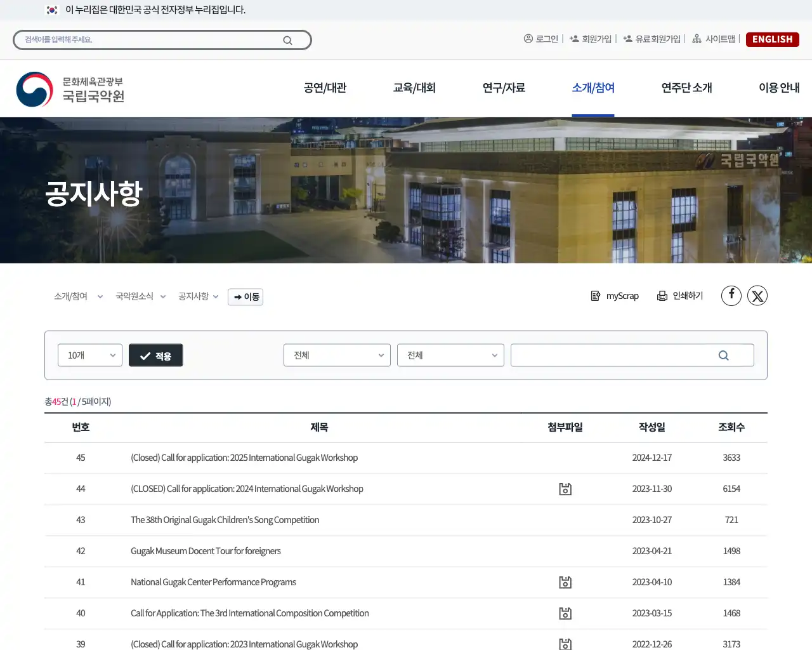Screen dimensions: 812x650
Task: Click the 사이트맵 sitemap icon
Action: tap(697, 39)
